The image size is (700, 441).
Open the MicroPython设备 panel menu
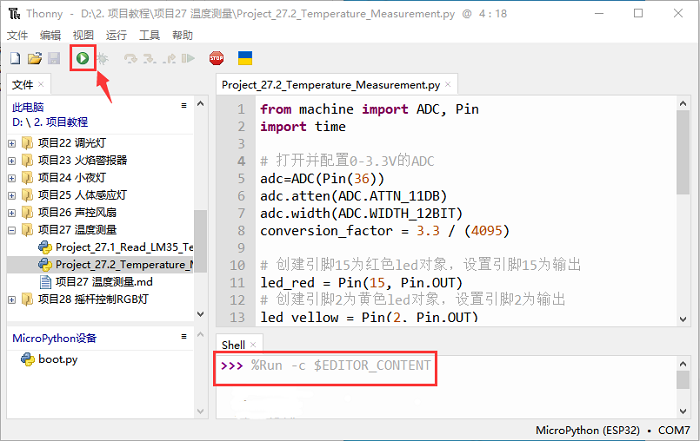(183, 337)
